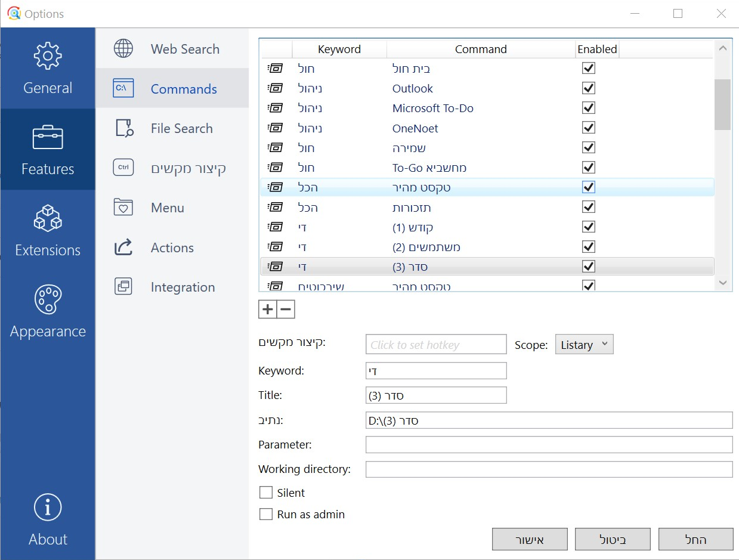The width and height of the screenshot is (739, 560).
Task: Toggle Enabled checkbox for OneNoet
Action: pos(589,128)
